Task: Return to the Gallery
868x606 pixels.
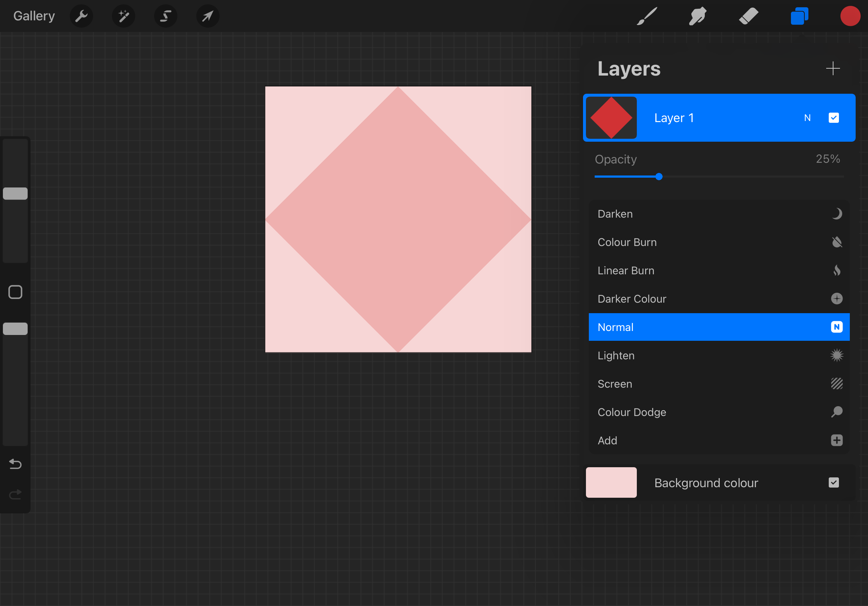Action: point(34,16)
